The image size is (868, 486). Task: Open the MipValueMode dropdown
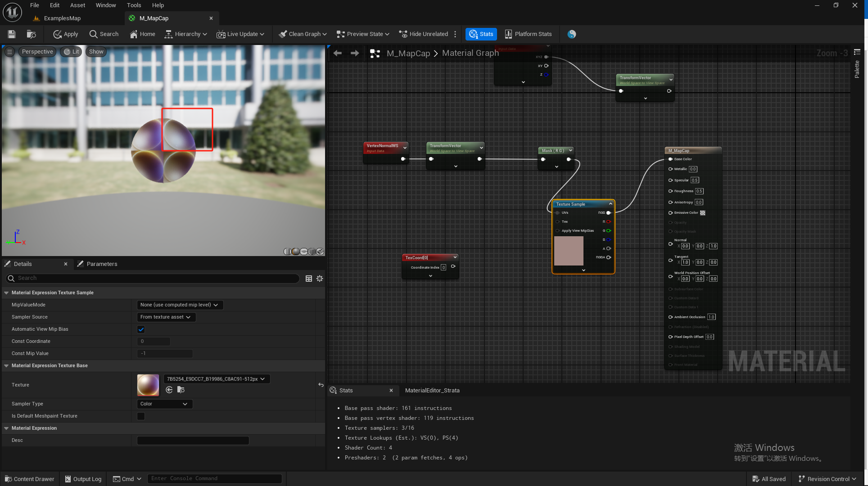point(180,305)
